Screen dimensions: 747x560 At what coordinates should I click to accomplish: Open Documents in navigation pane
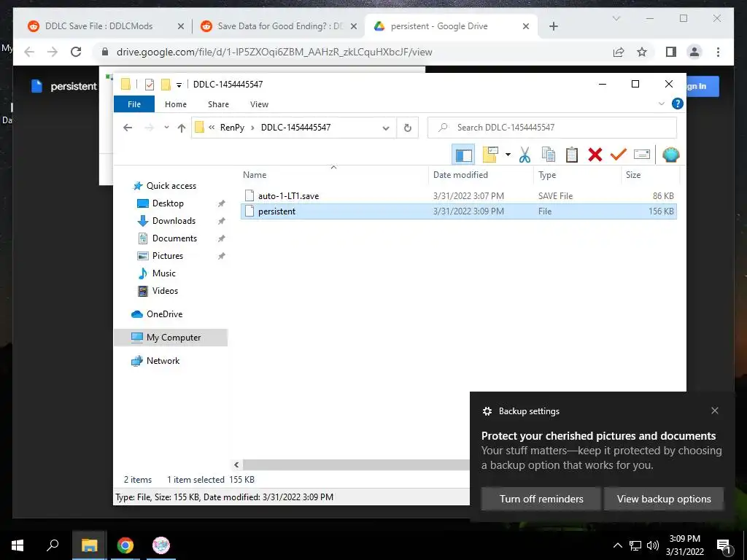(174, 238)
